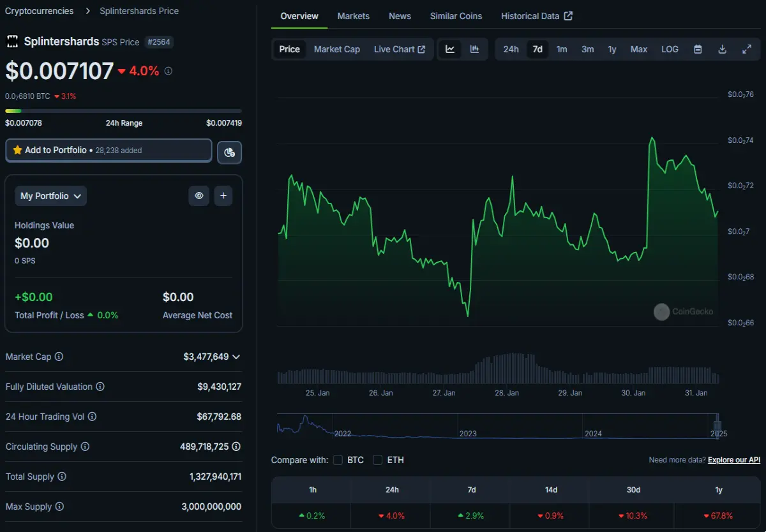Viewport: 766px width, 532px height.
Task: Open the Markets tab
Action: (x=354, y=16)
